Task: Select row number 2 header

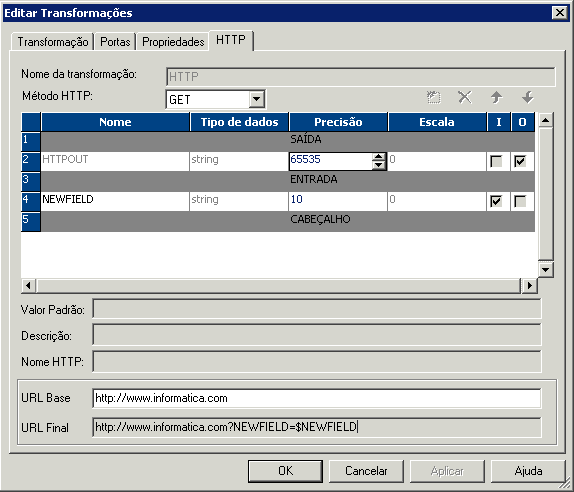Action: (31, 161)
